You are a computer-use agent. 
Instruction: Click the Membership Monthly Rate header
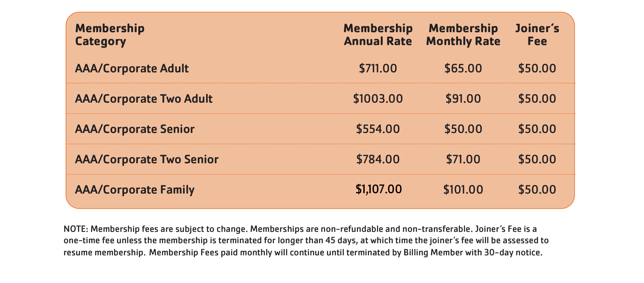463,34
